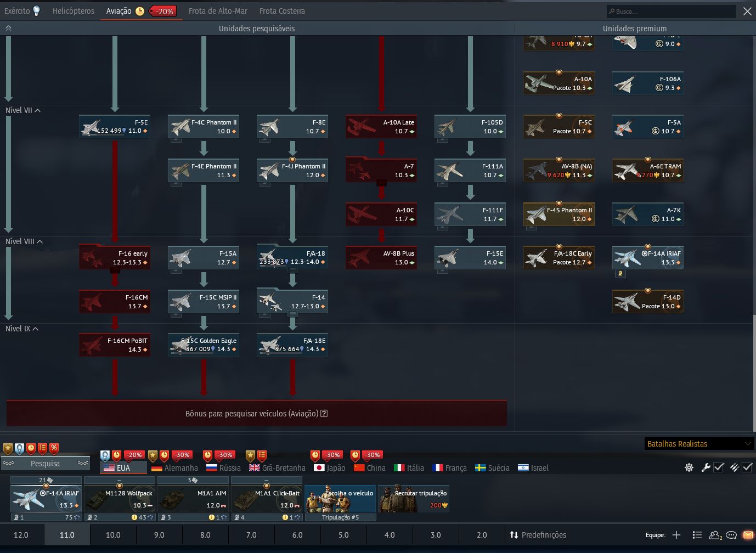756x553 pixels.
Task: Open the friends contacts icon
Action: (x=715, y=535)
